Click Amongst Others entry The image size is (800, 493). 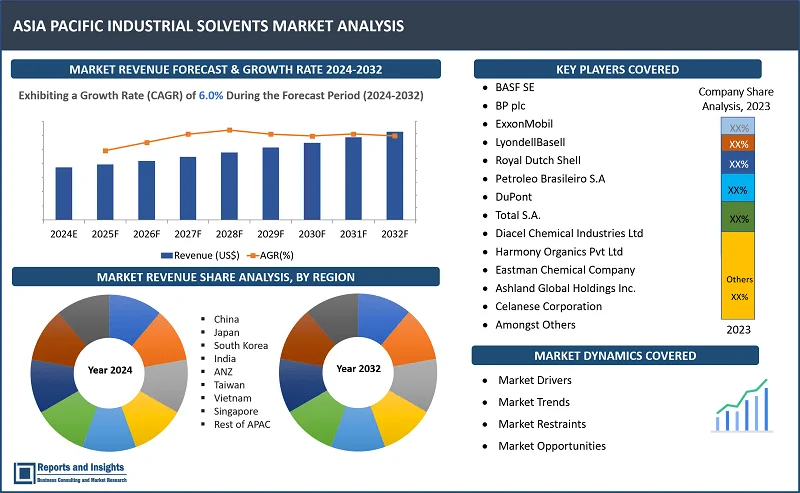(x=535, y=325)
